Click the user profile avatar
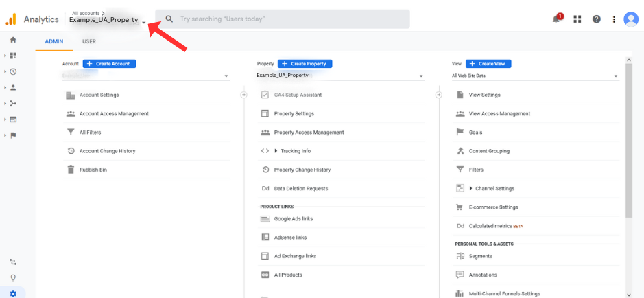Screen dimensions: 644x298 click(630, 19)
